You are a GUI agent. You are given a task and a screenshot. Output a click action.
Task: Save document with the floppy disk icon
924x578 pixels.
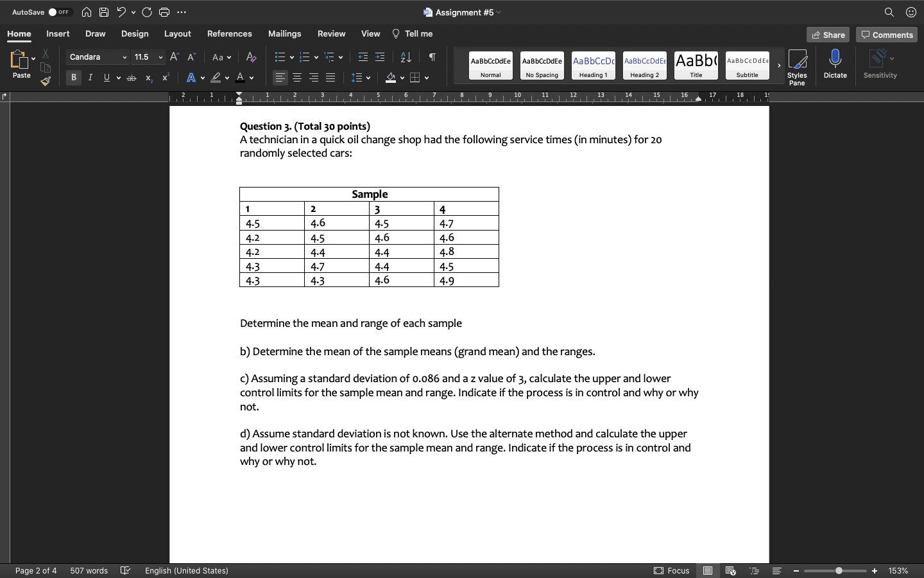click(104, 12)
